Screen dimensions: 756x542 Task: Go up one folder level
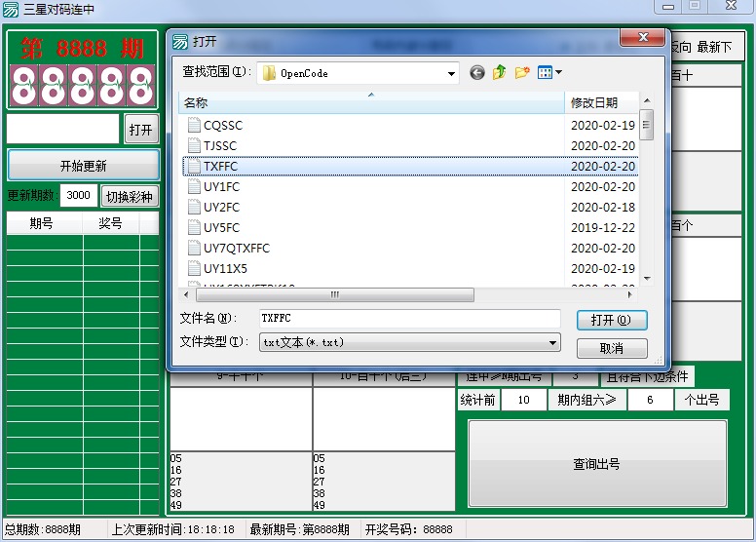coord(500,73)
